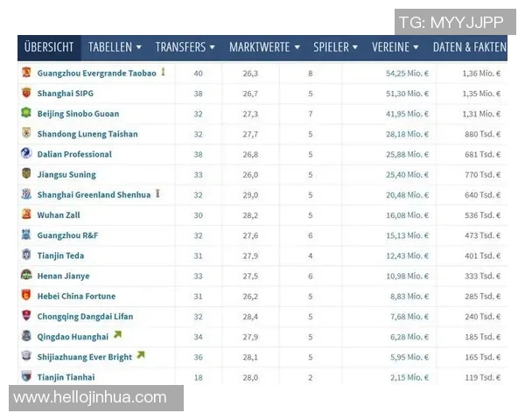Click market value 20,48 Mio. €
Viewport: 525px width, 420px height.
pos(407,195)
